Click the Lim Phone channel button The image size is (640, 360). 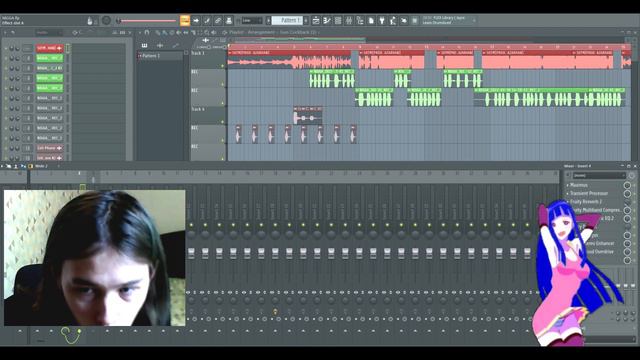(49, 148)
